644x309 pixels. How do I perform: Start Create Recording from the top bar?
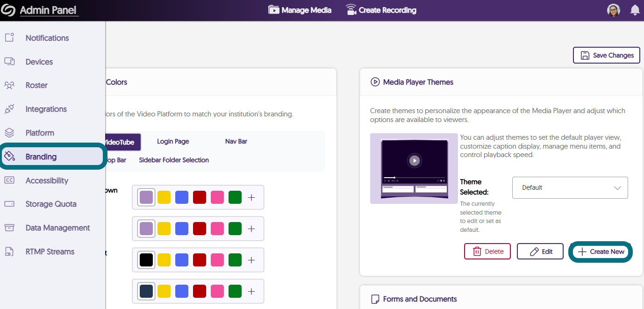point(381,10)
